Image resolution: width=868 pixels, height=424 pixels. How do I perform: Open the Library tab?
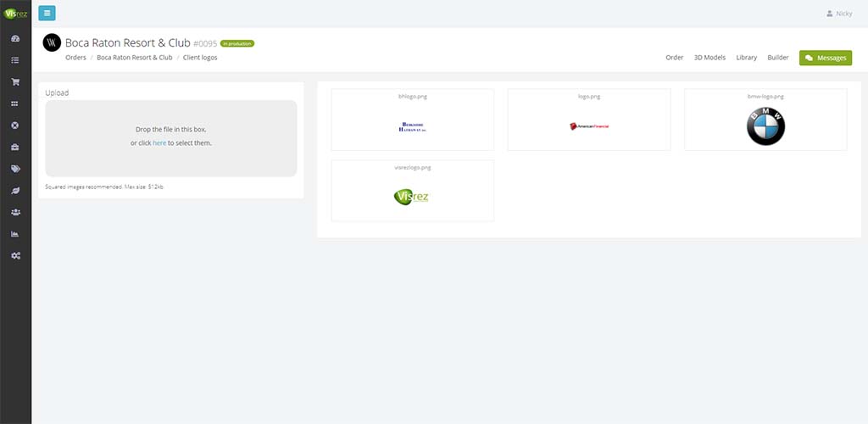pos(746,58)
